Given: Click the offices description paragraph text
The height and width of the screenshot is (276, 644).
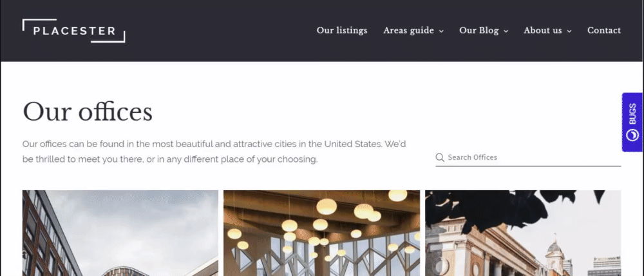Looking at the screenshot, I should [214, 152].
